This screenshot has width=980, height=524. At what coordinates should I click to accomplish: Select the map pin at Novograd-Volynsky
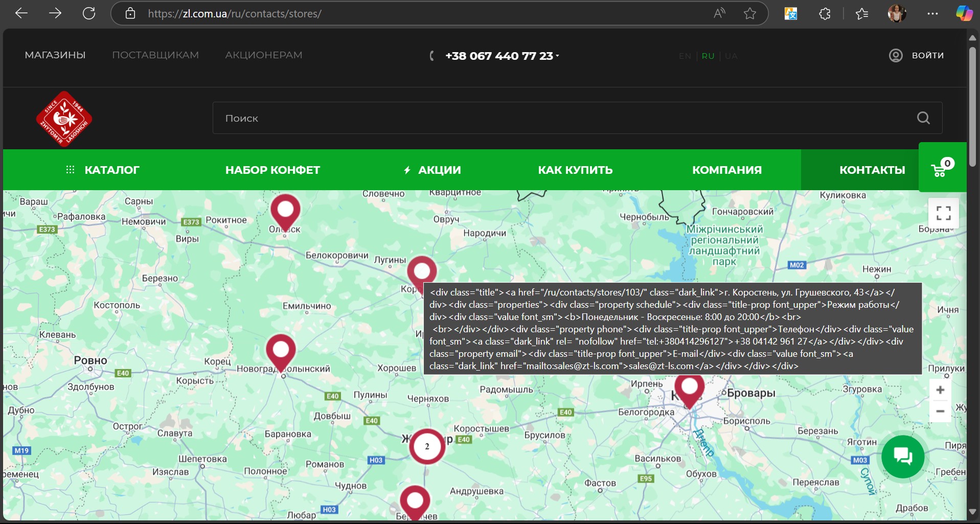(x=281, y=351)
